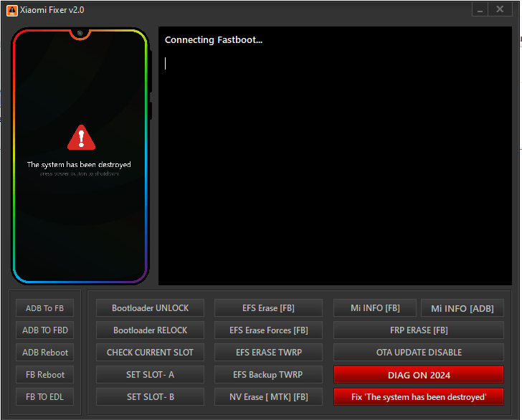Click FB Reboot button
Viewport: 522px width, 420px height.
[x=44, y=375]
